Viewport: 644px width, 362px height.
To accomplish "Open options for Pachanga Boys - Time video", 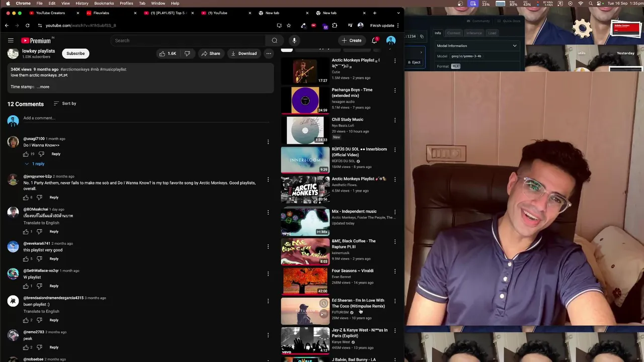I will (x=395, y=90).
